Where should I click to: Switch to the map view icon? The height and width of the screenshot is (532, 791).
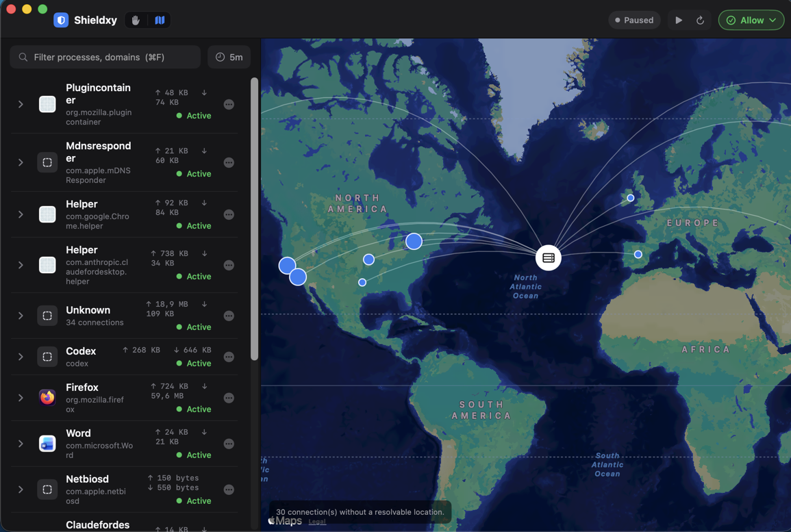point(160,20)
